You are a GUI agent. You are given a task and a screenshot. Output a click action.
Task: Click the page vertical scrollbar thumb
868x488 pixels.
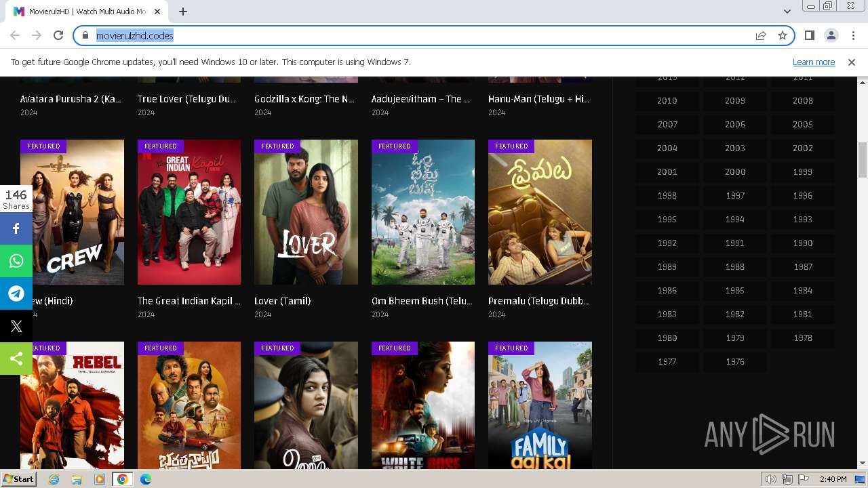pyautogui.click(x=863, y=159)
